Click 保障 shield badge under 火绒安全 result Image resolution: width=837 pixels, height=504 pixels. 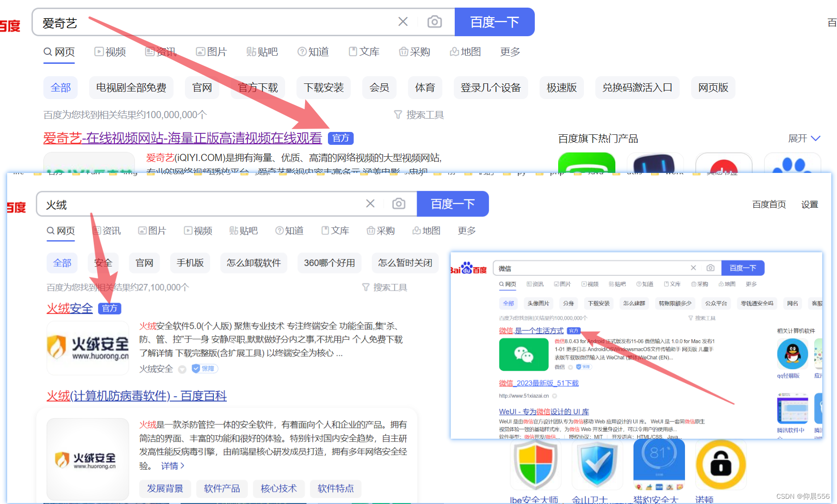pyautogui.click(x=204, y=368)
